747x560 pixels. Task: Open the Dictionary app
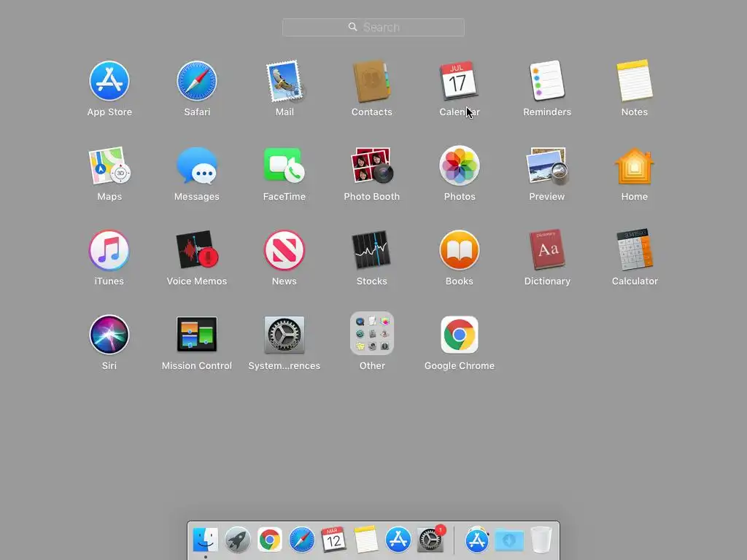(547, 251)
